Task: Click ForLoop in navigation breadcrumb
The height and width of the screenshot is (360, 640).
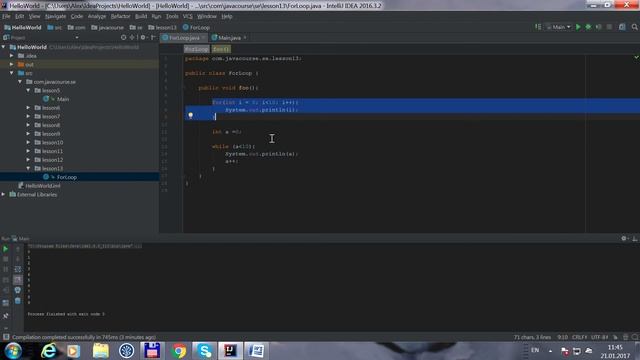Action: [x=196, y=27]
